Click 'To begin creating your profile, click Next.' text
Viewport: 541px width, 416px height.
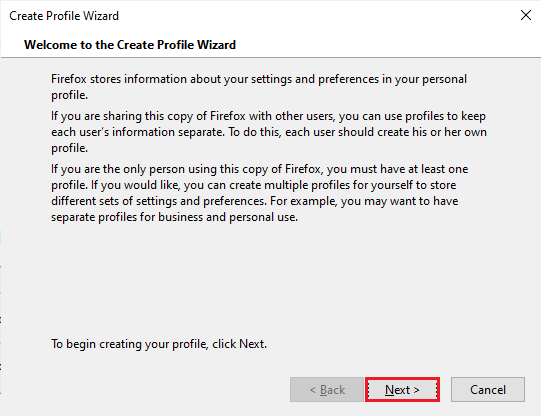(159, 344)
